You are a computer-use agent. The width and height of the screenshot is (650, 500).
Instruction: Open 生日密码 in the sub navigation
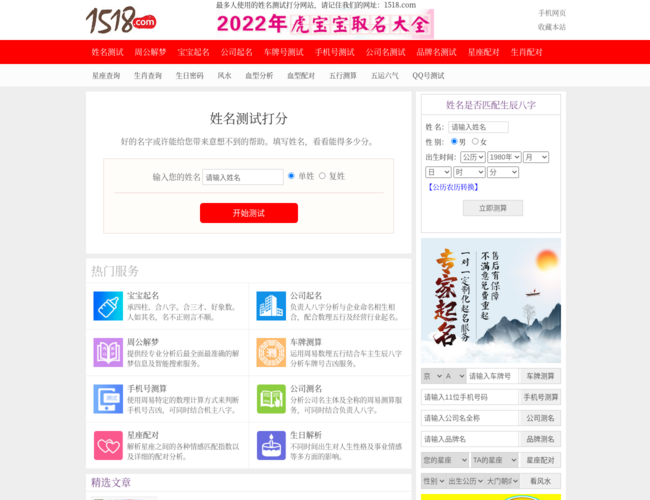point(189,75)
